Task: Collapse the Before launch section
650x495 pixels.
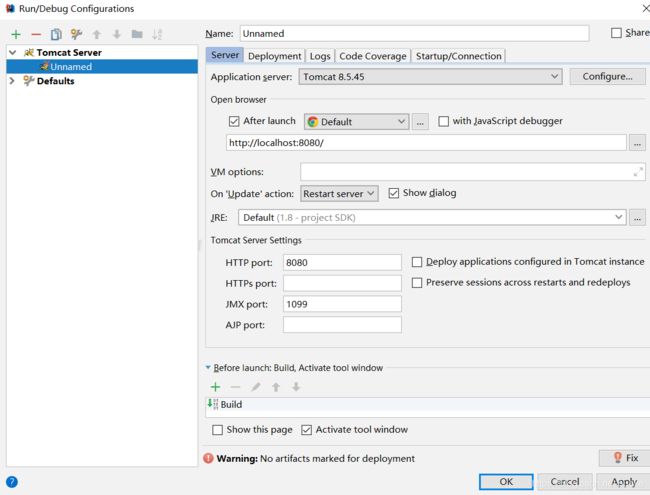Action: tap(208, 367)
